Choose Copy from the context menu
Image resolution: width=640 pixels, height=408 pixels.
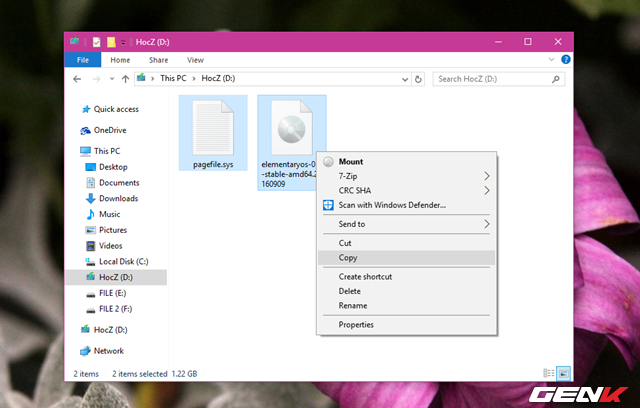[407, 258]
